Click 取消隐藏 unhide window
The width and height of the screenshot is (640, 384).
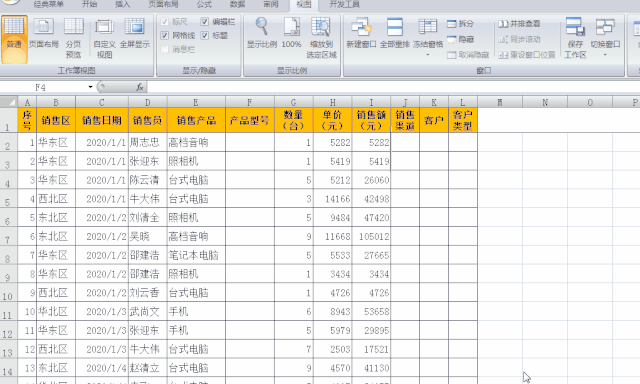tap(468, 55)
